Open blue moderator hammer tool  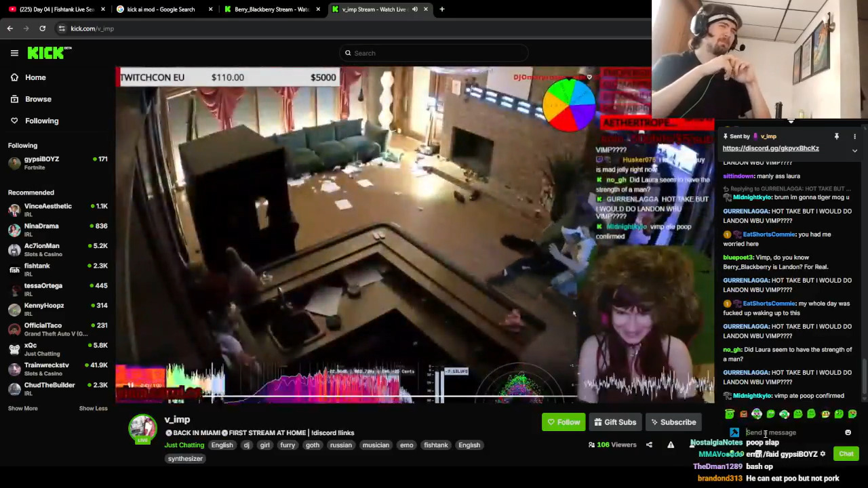pos(734,432)
